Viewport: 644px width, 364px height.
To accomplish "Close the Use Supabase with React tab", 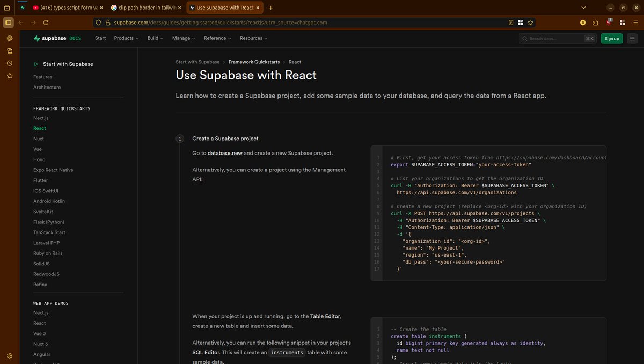I will click(258, 8).
